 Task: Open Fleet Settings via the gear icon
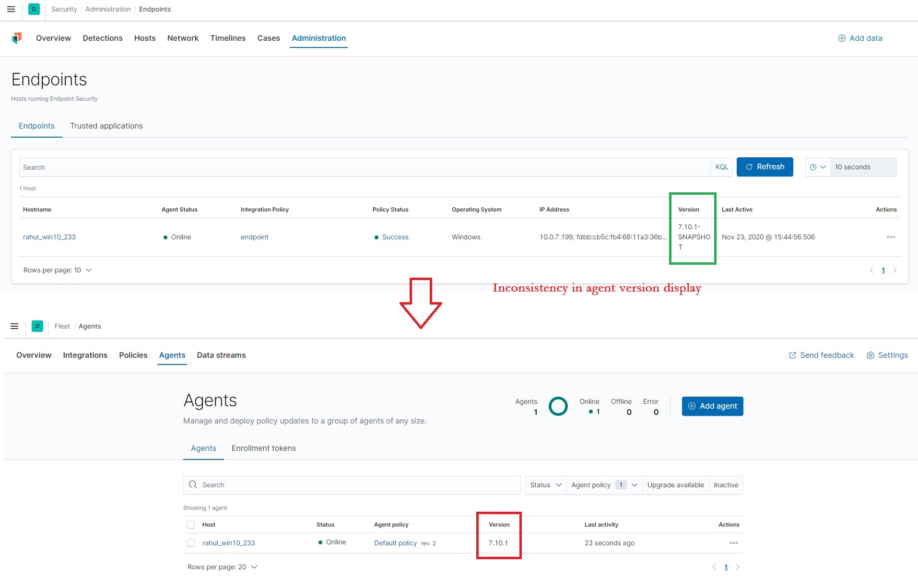coord(871,355)
